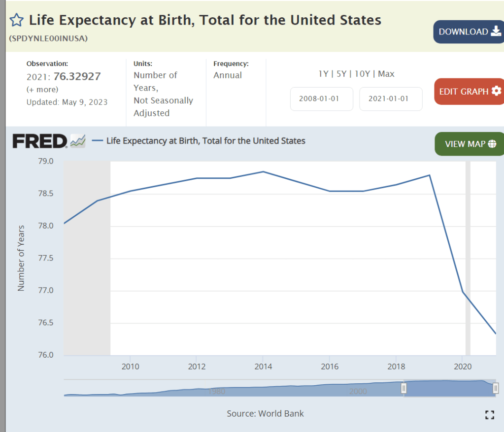Select the 1Y date range
The height and width of the screenshot is (432, 504).
(x=323, y=74)
